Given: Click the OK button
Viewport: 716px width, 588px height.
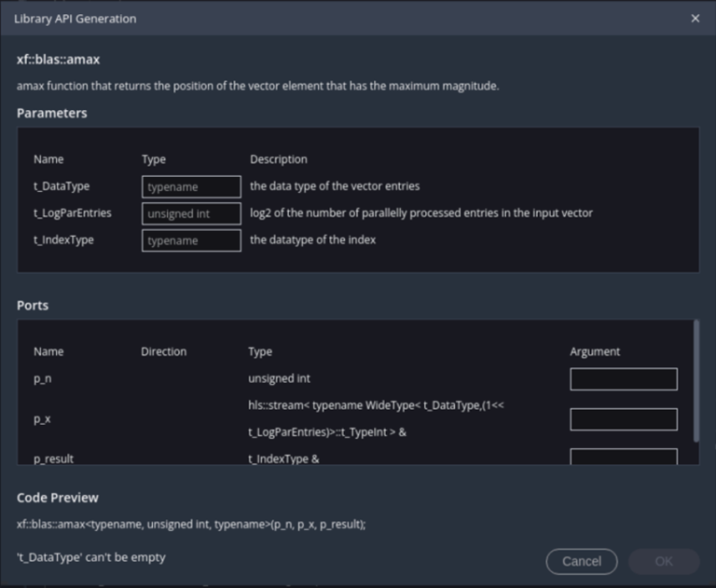Looking at the screenshot, I should pyautogui.click(x=663, y=561).
